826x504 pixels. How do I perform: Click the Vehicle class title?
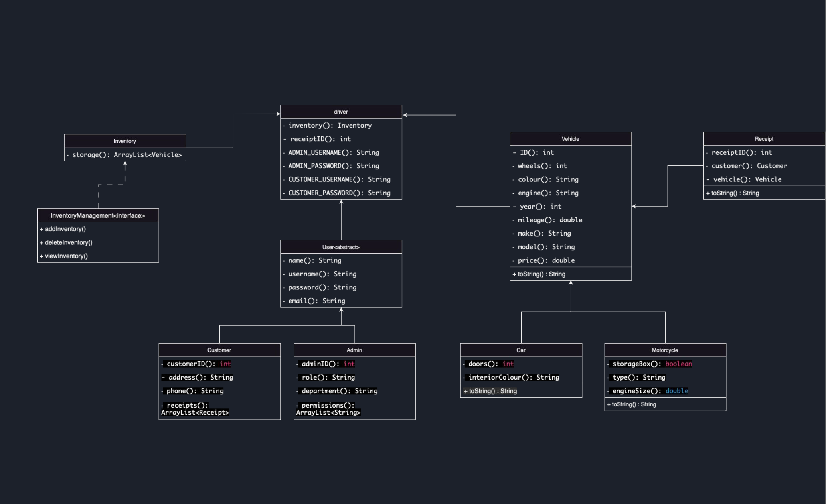tap(571, 139)
